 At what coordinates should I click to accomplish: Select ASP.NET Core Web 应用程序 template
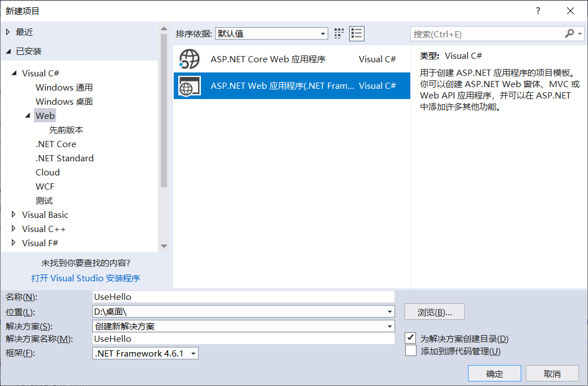pyautogui.click(x=292, y=59)
